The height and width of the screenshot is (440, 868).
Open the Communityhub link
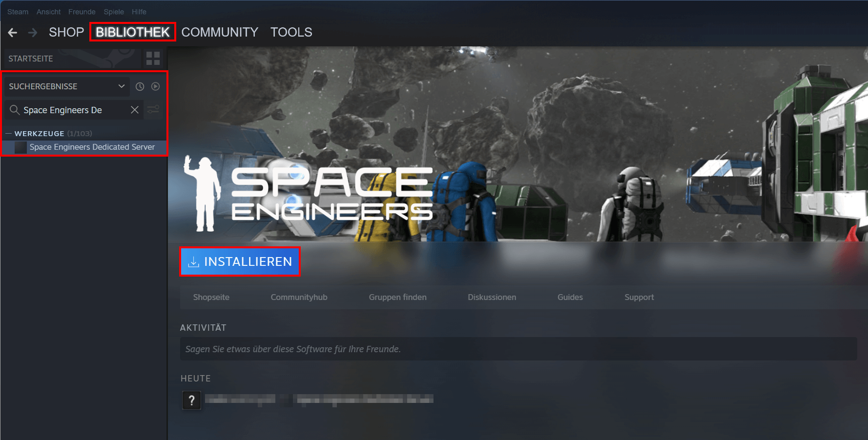pos(299,297)
